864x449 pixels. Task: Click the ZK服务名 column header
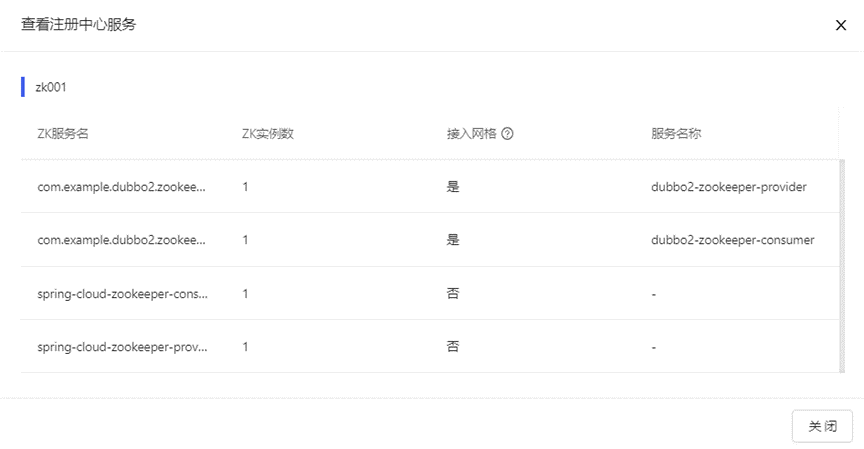point(63,134)
